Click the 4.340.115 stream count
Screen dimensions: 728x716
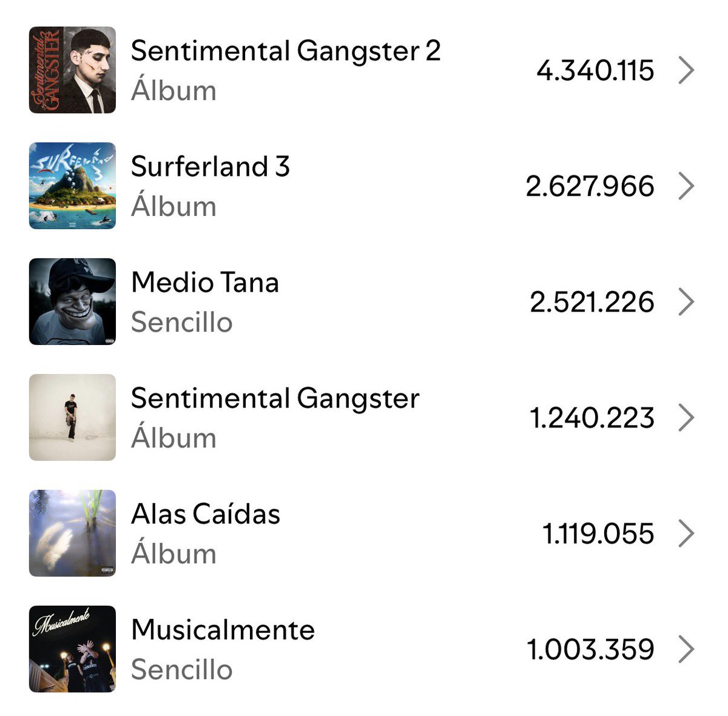[595, 71]
